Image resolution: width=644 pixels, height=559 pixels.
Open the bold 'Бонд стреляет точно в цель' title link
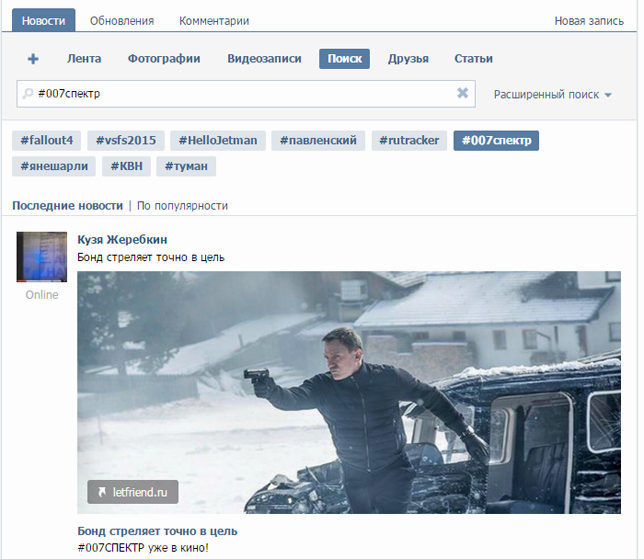click(x=157, y=531)
